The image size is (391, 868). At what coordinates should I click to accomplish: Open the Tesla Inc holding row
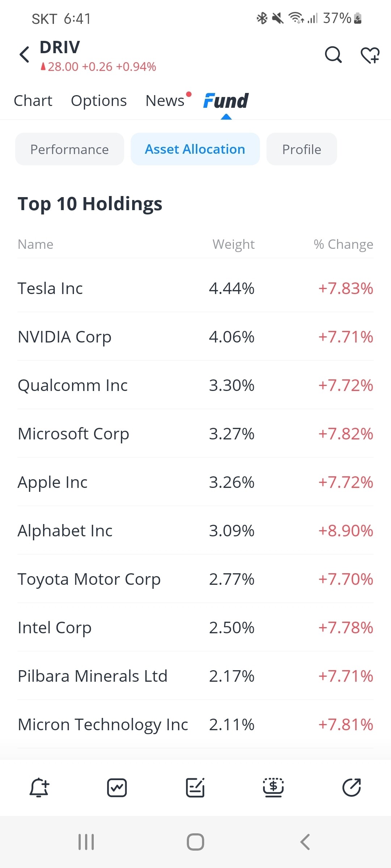coord(195,289)
